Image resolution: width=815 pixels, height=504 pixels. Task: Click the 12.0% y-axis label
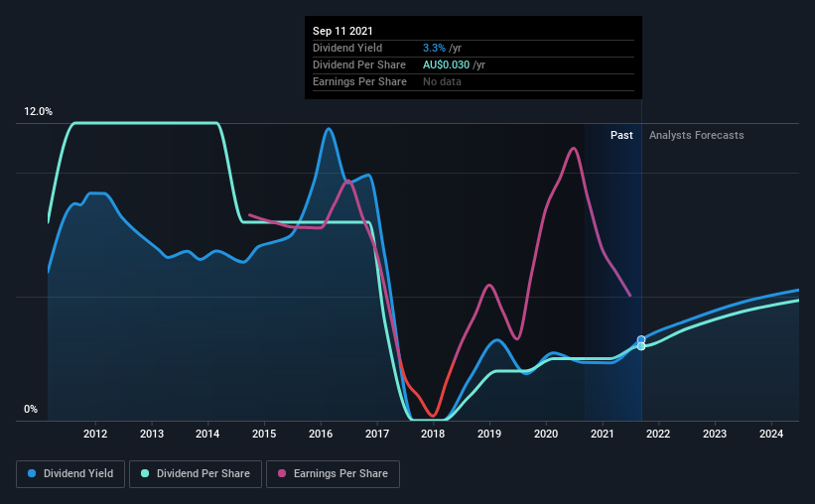[38, 112]
